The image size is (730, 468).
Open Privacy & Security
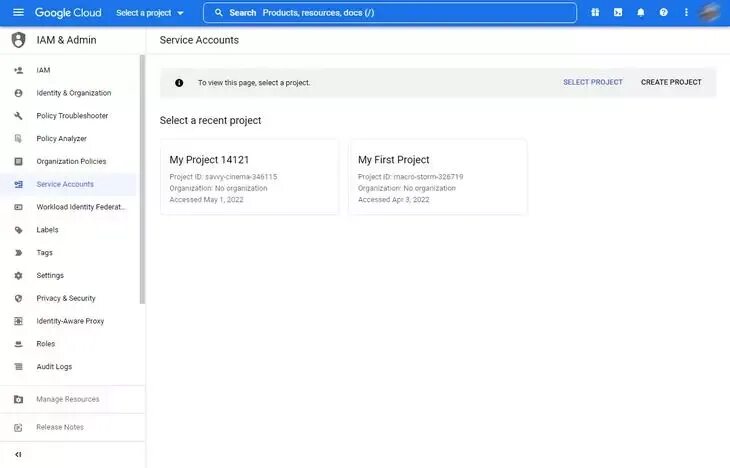click(66, 298)
